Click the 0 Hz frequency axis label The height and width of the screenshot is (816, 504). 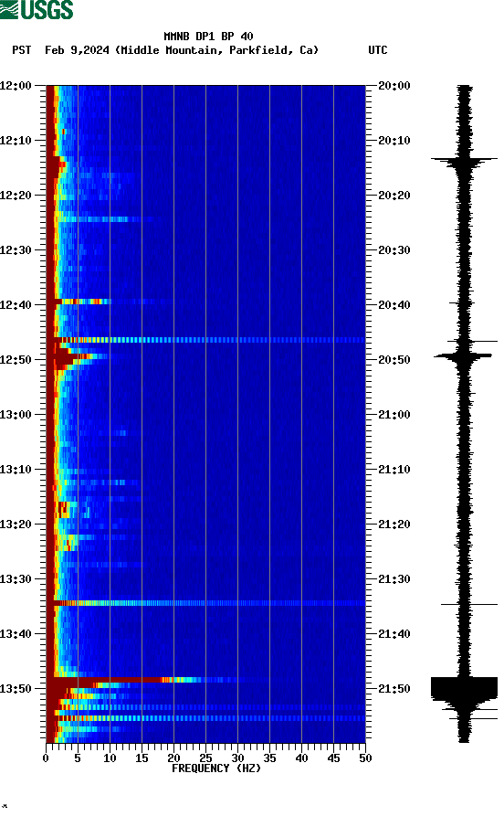coord(47,758)
